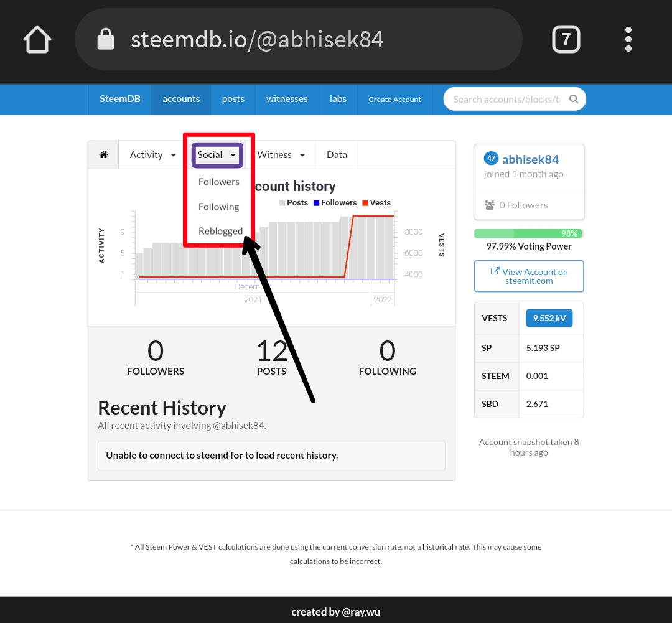The image size is (672, 623).
Task: Go to the posts nav item
Action: click(233, 99)
